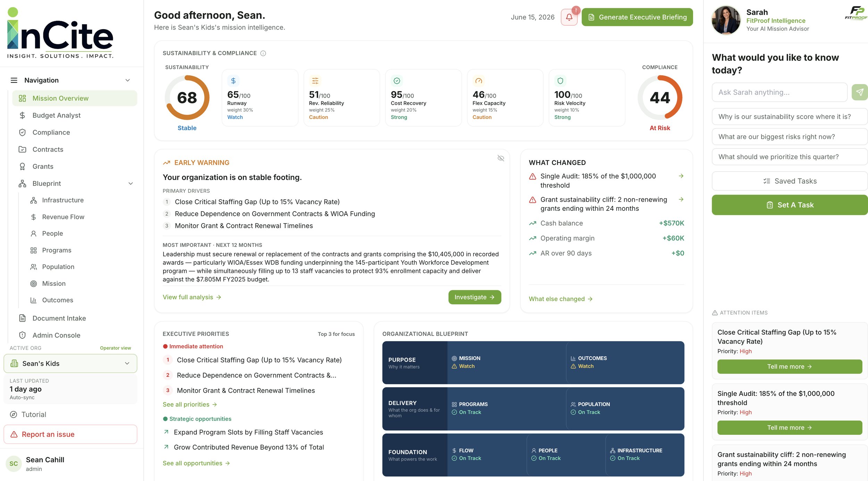
Task: Send message with the paper plane icon
Action: click(x=859, y=92)
